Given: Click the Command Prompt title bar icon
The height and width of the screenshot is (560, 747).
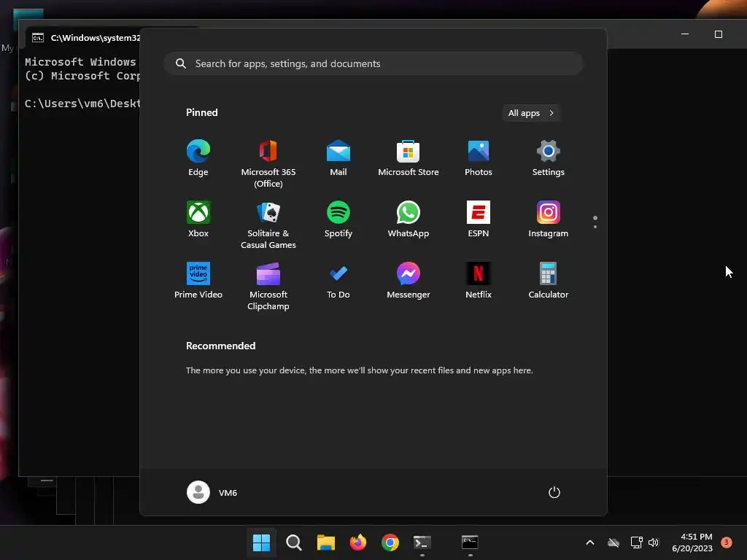Looking at the screenshot, I should pos(38,38).
